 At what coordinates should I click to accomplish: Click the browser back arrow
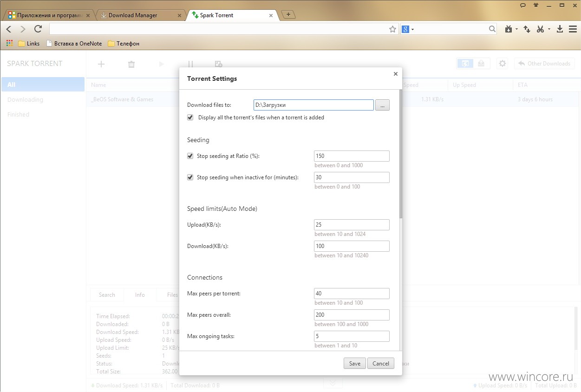[x=9, y=29]
